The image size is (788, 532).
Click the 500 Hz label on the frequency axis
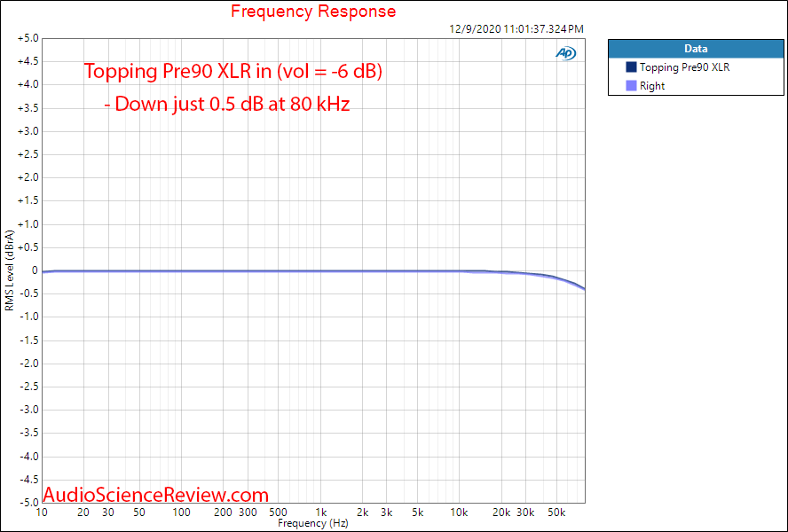[278, 512]
